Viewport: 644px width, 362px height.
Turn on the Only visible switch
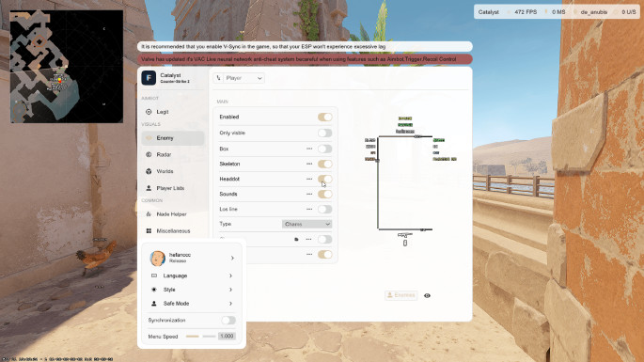pyautogui.click(x=325, y=134)
